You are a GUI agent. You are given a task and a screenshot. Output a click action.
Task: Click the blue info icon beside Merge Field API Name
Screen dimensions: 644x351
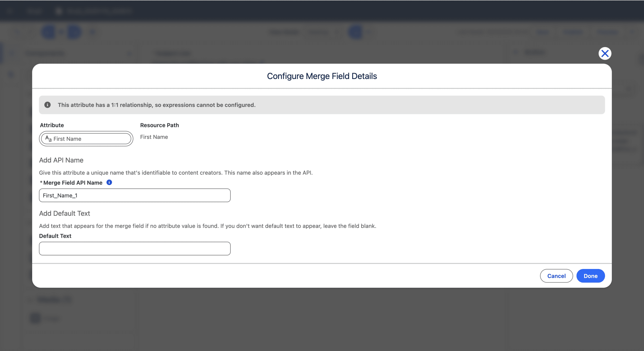coord(109,182)
